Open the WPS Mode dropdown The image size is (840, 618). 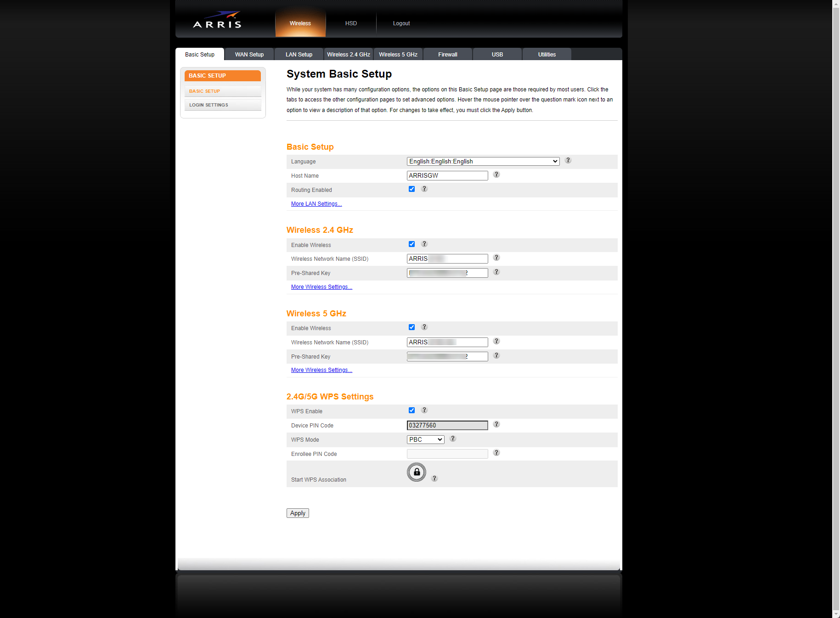tap(425, 439)
